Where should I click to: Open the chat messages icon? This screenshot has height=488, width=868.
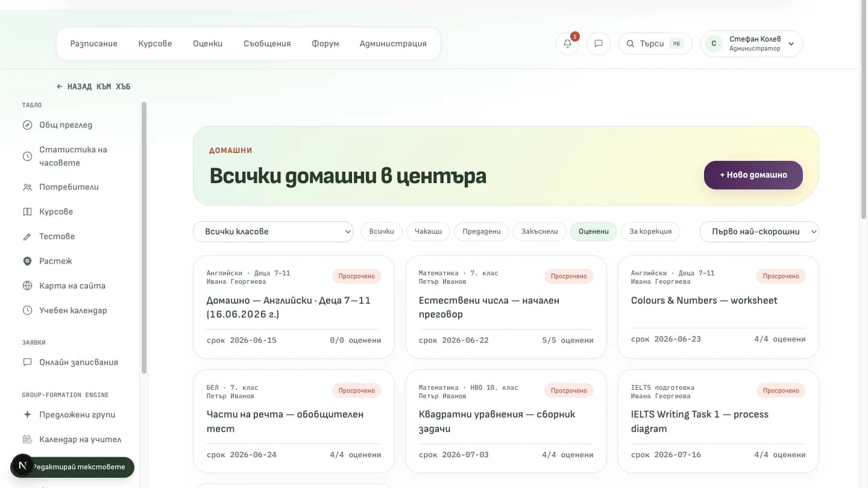click(x=599, y=43)
